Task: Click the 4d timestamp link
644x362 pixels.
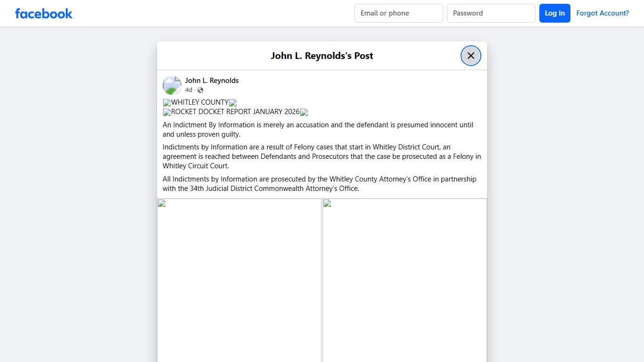Action: point(189,90)
